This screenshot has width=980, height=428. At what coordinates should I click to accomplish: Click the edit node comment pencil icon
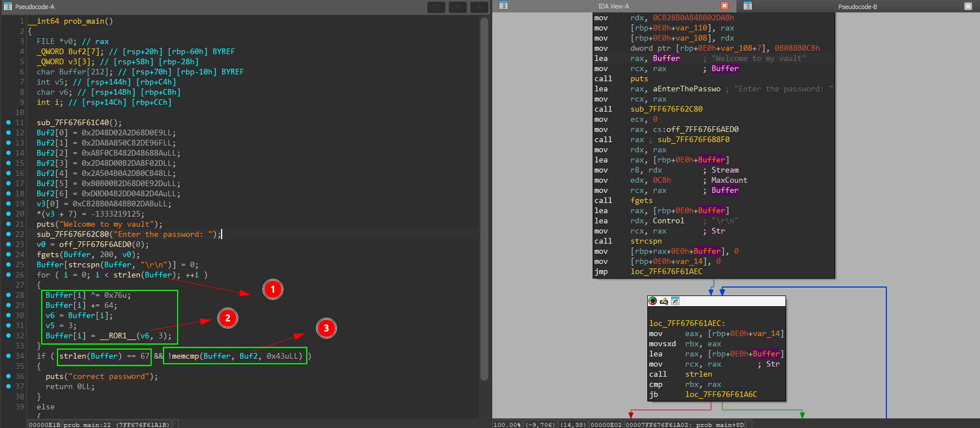coord(664,301)
